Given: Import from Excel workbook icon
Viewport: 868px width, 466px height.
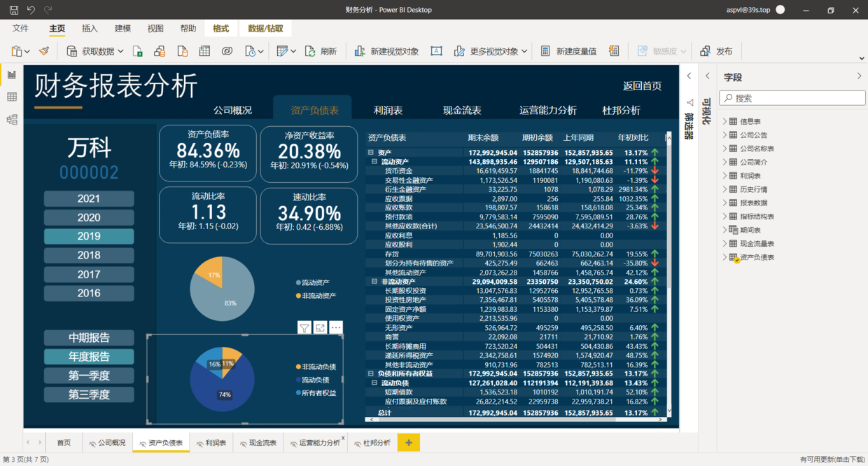Looking at the screenshot, I should (138, 51).
